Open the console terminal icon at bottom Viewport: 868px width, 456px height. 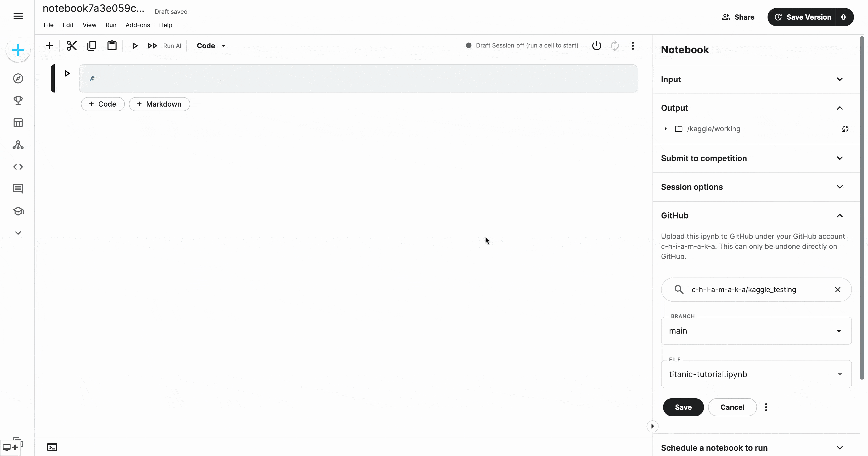click(52, 447)
